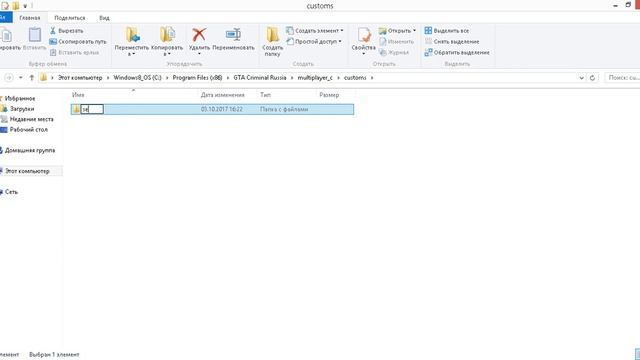Open the recent locations dropdown arrow
640x360 pixels.
(x=21, y=78)
